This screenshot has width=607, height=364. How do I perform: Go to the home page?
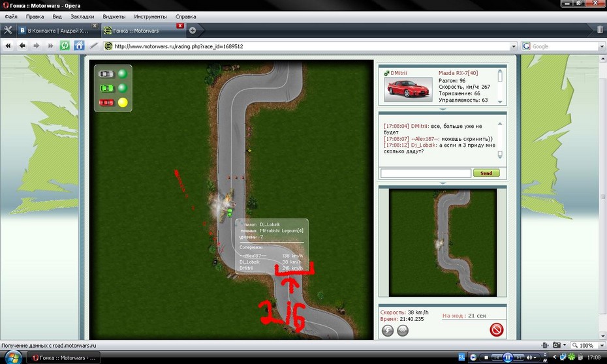pos(79,46)
